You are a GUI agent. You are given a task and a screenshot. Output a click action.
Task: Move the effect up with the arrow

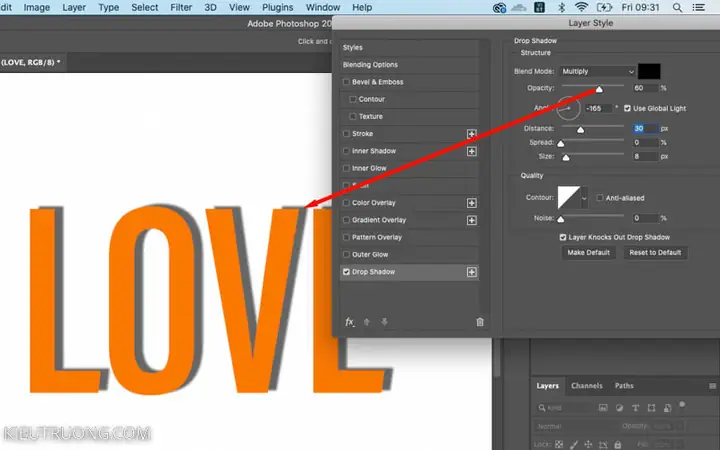366,322
